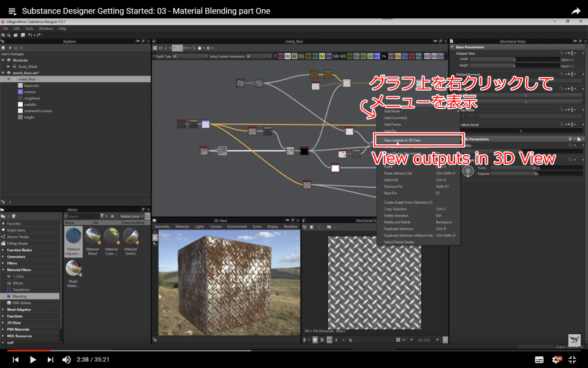This screenshot has height=368, width=588.
Task: Add a Pixel Processor from Pix shortcut
Action: 384,56
